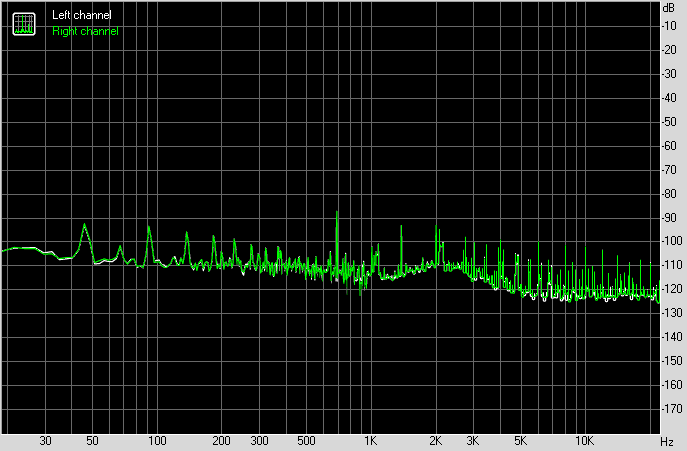
Task: Click the '50' frequency axis label
Action: pyautogui.click(x=92, y=441)
